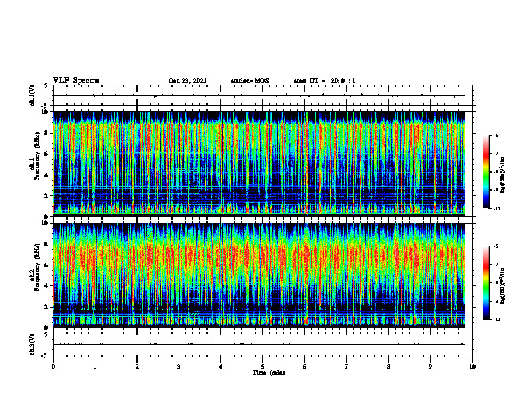Screen dimensions: 532x411
Task: Click the '-6' label on ch.1 color bar
Action: (x=496, y=136)
